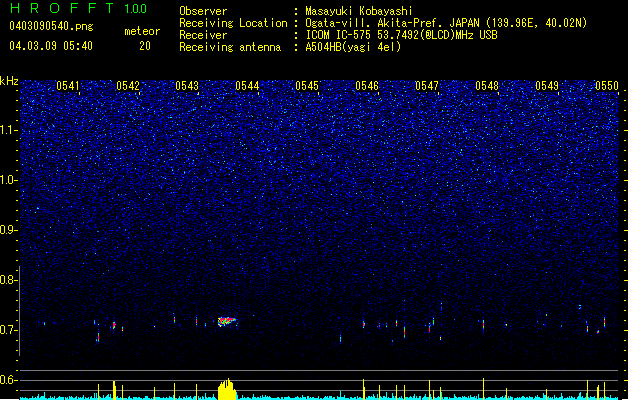Click the Observer label
Viewport: 629px width, 400px height.
[203, 11]
